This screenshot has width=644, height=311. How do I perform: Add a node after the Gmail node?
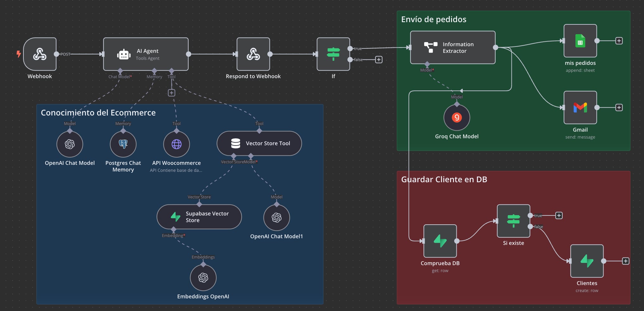click(x=619, y=108)
